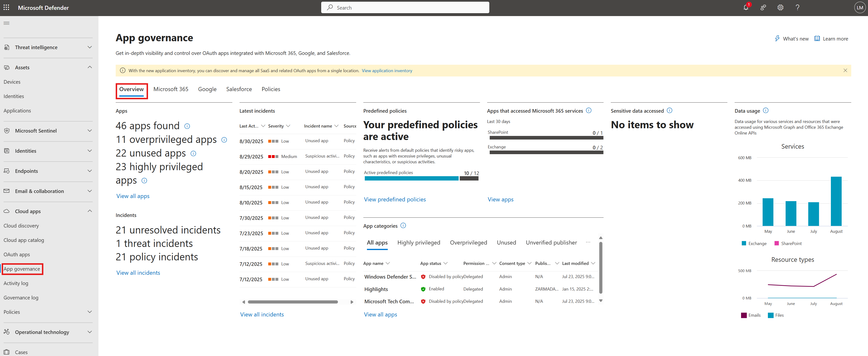The image size is (868, 356).
Task: Click the help question mark icon
Action: point(797,7)
